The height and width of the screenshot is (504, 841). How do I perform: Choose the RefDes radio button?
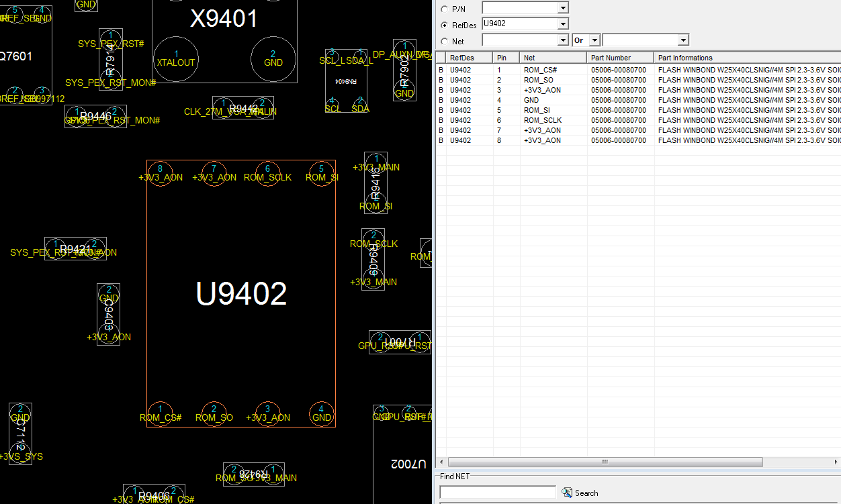coord(445,25)
